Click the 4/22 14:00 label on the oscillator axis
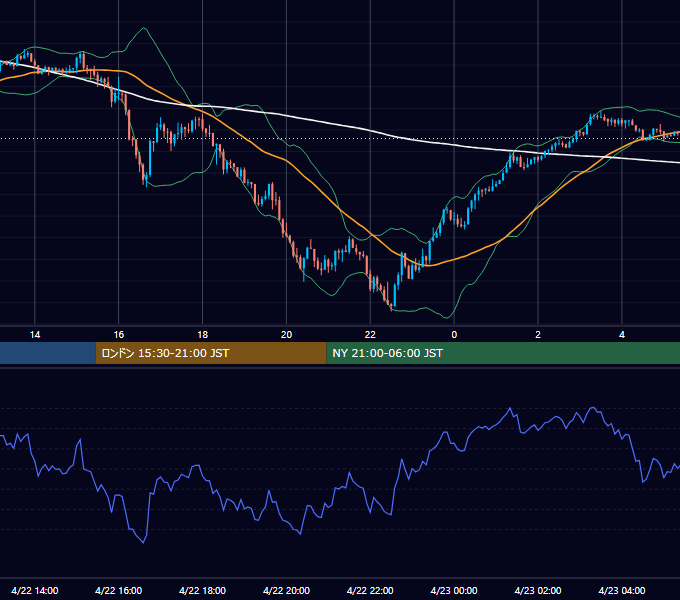This screenshot has width=680, height=600. click(35, 590)
